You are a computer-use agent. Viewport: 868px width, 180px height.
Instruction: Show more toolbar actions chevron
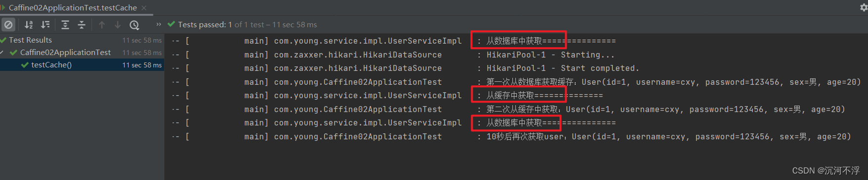click(159, 24)
